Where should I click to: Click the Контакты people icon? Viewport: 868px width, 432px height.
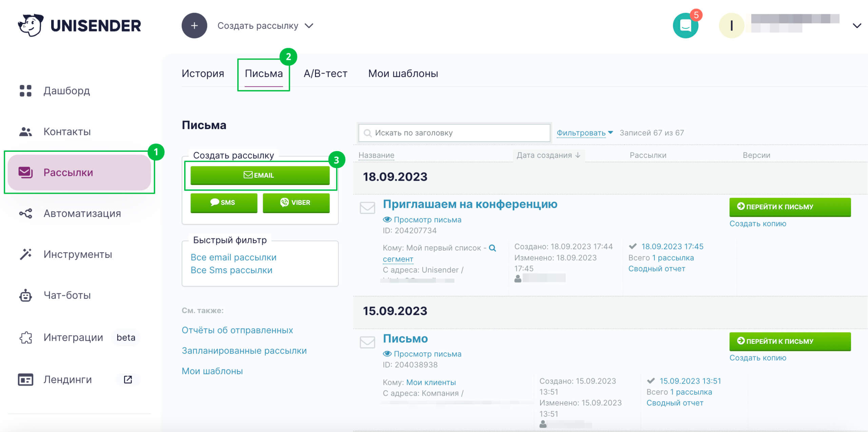coord(25,131)
